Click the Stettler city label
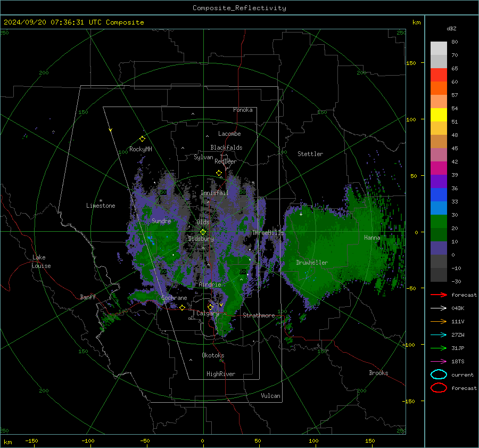 coord(310,154)
